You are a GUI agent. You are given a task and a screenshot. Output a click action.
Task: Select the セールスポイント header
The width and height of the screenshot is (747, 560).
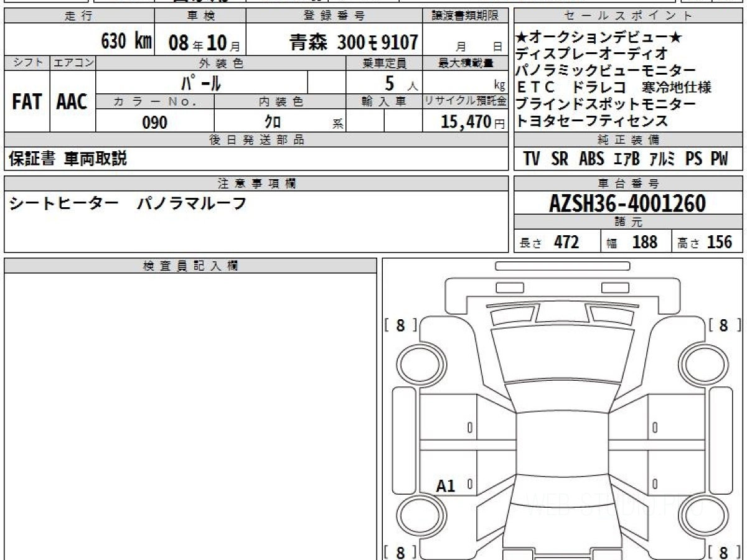pyautogui.click(x=629, y=17)
